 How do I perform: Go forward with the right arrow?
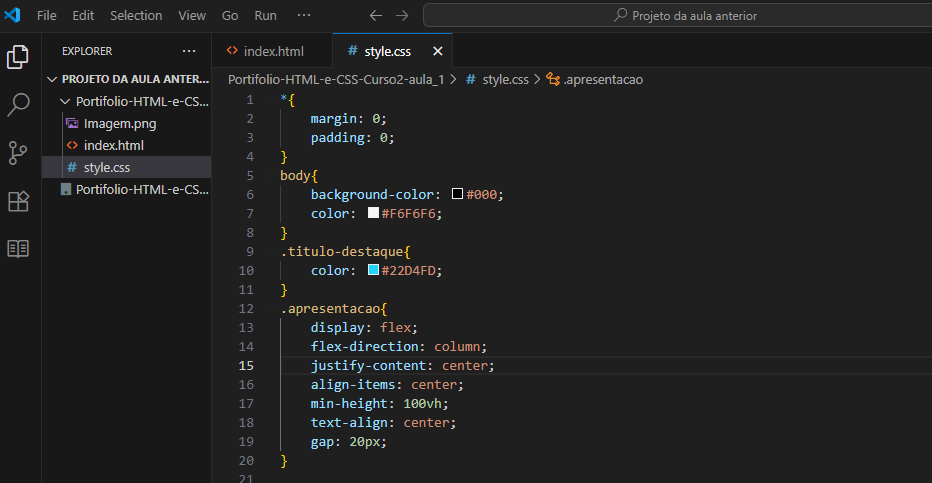pos(402,15)
